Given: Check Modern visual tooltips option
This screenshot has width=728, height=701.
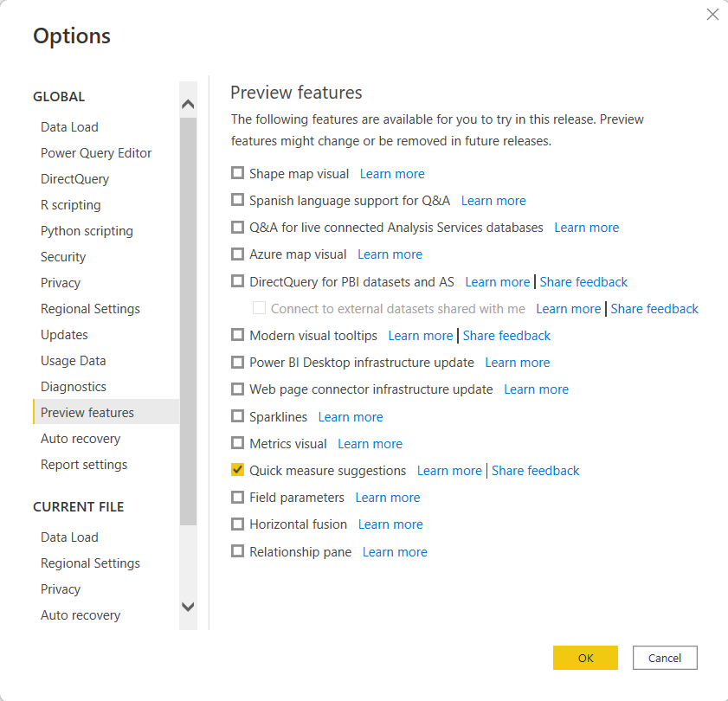Looking at the screenshot, I should point(238,335).
